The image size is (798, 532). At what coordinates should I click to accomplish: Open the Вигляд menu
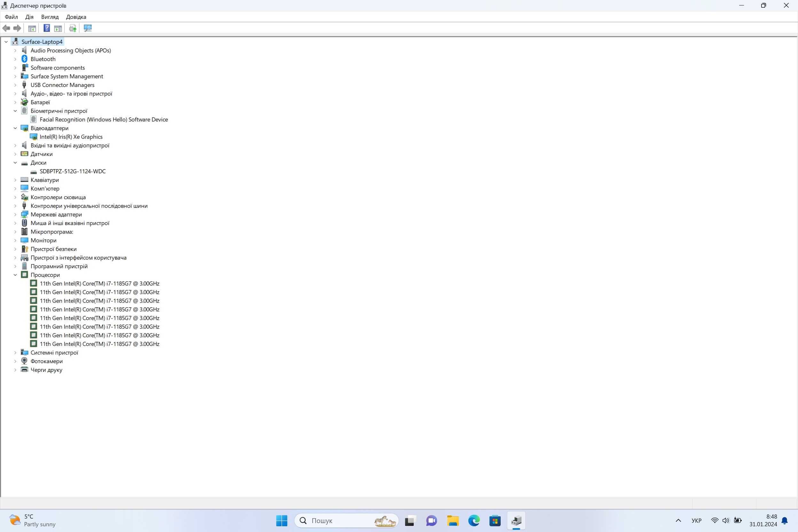[50, 17]
